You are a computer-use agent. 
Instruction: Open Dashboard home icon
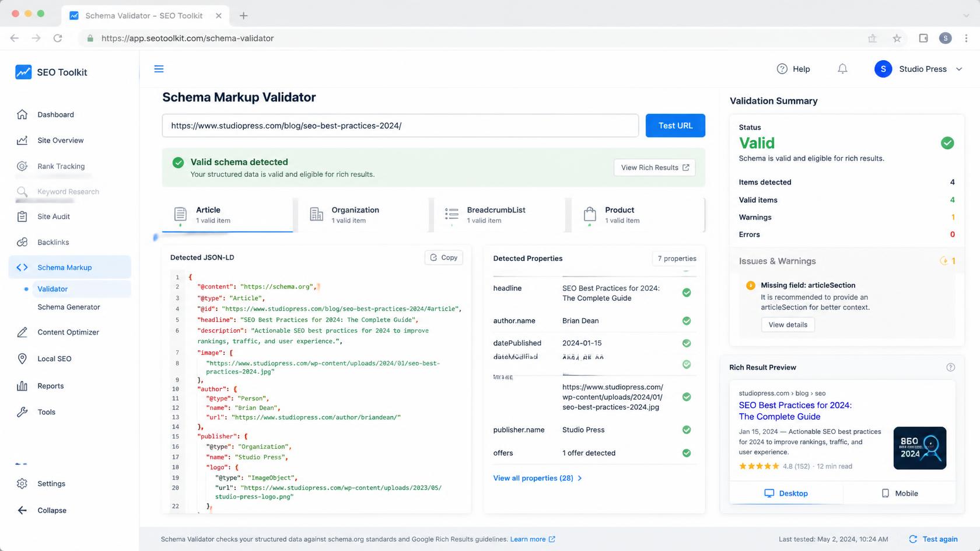pyautogui.click(x=22, y=114)
